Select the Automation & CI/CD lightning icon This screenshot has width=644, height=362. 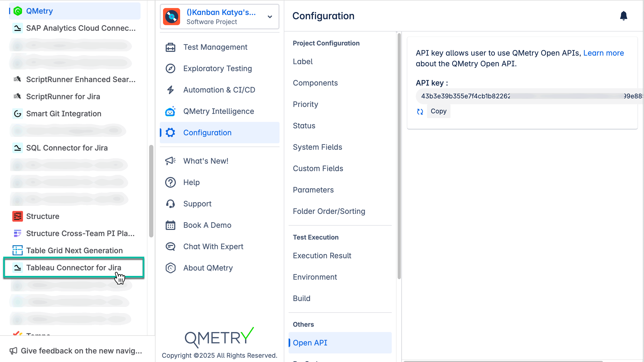click(170, 90)
